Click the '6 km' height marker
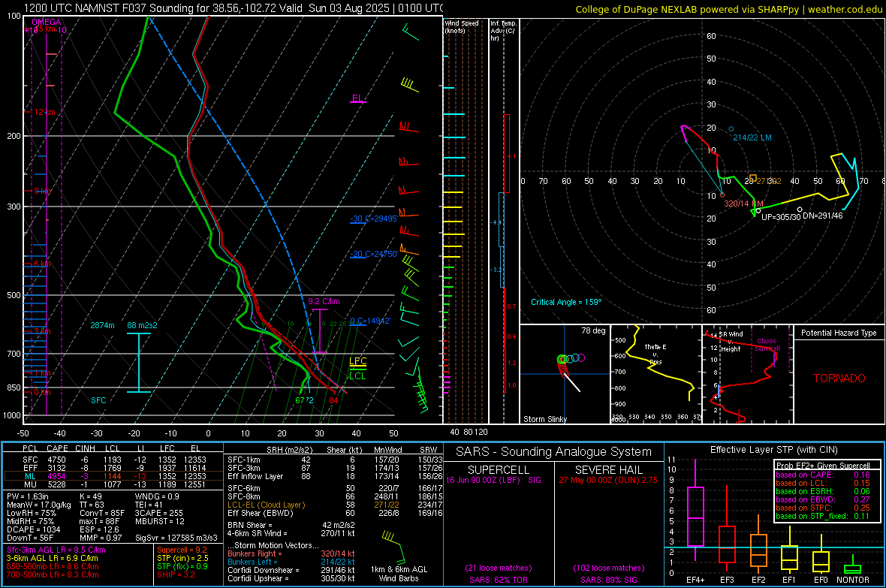The width and height of the screenshot is (886, 588). tap(42, 264)
